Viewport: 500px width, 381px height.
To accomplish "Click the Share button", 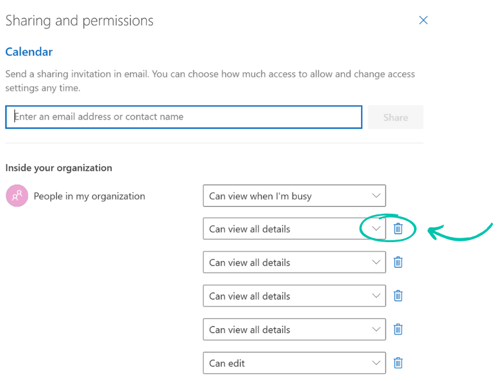I will coord(396,117).
